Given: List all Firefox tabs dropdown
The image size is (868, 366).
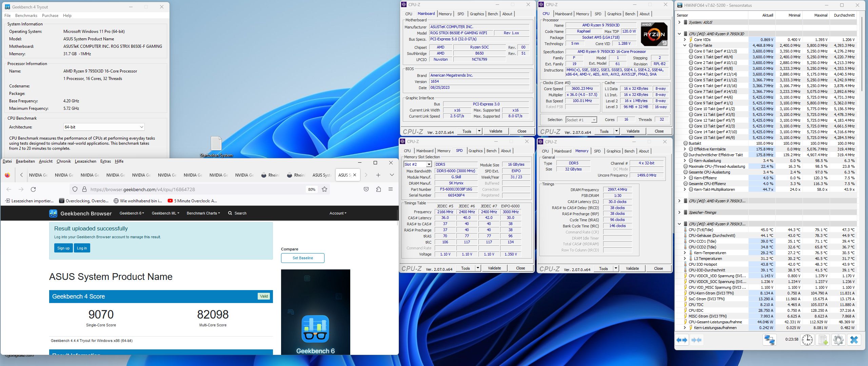Looking at the screenshot, I should (x=392, y=175).
